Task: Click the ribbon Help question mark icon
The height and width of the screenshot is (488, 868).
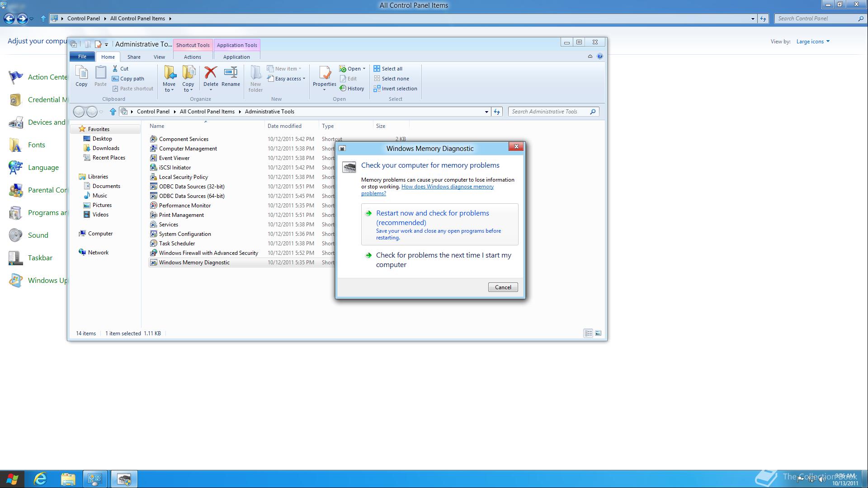Action: click(x=600, y=56)
